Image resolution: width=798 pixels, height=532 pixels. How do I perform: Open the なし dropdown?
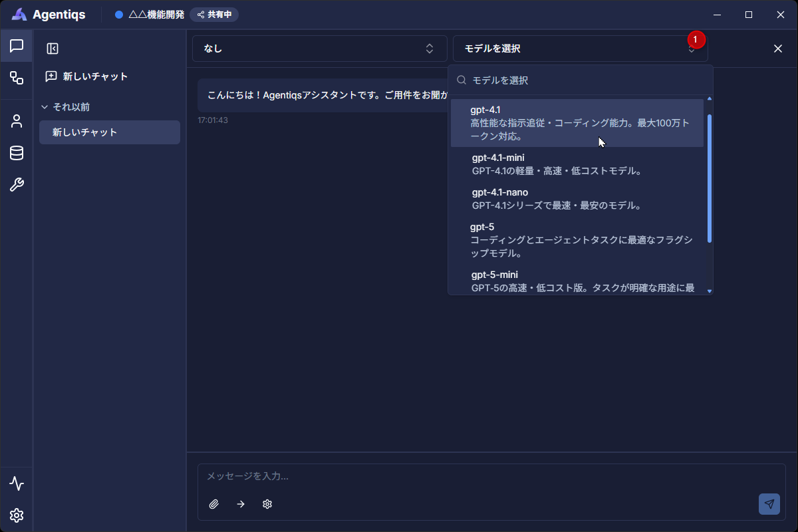pyautogui.click(x=319, y=49)
